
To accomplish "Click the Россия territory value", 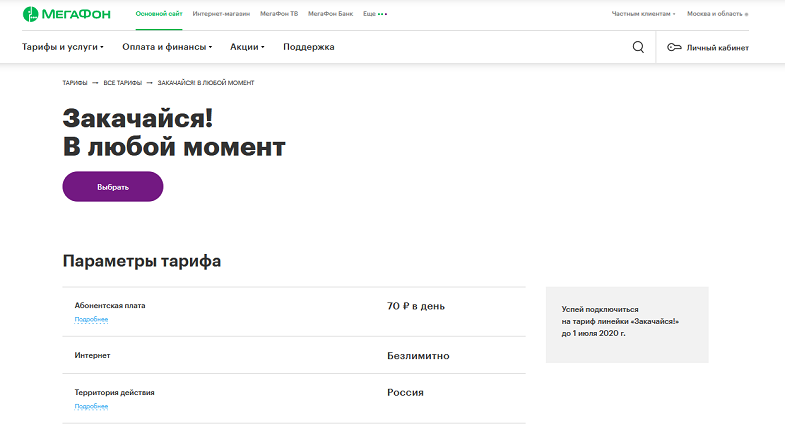I will coord(405,393).
